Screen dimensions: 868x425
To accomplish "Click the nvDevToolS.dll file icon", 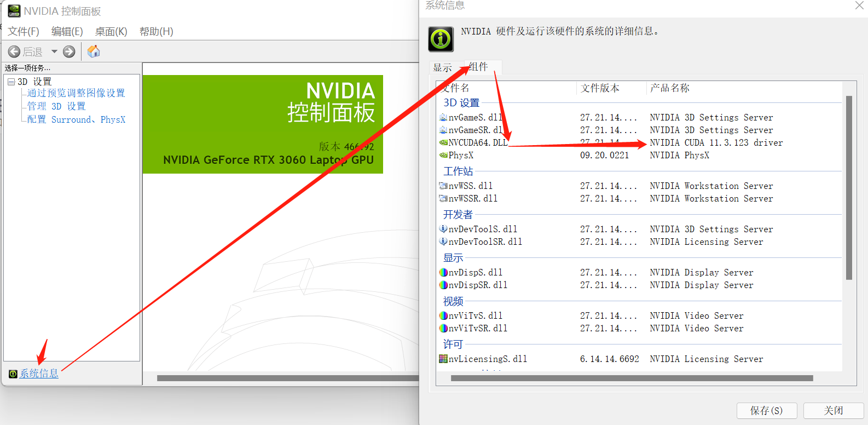I will coord(443,229).
